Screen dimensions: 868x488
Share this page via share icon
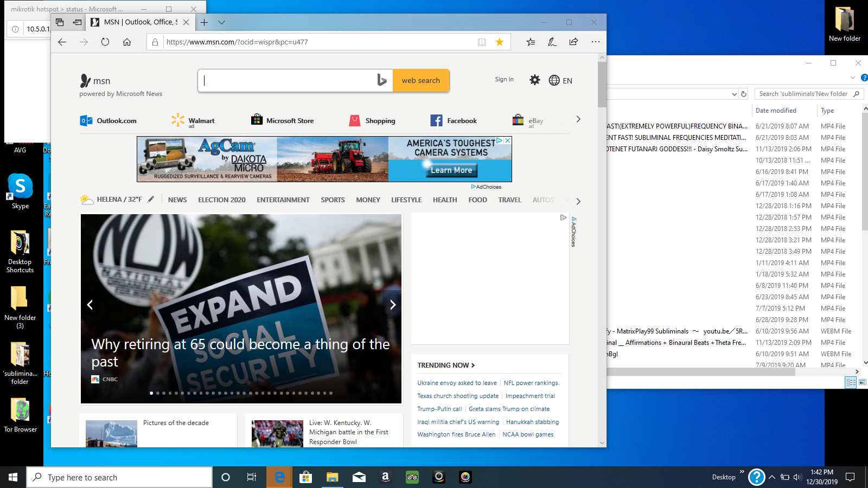(573, 42)
